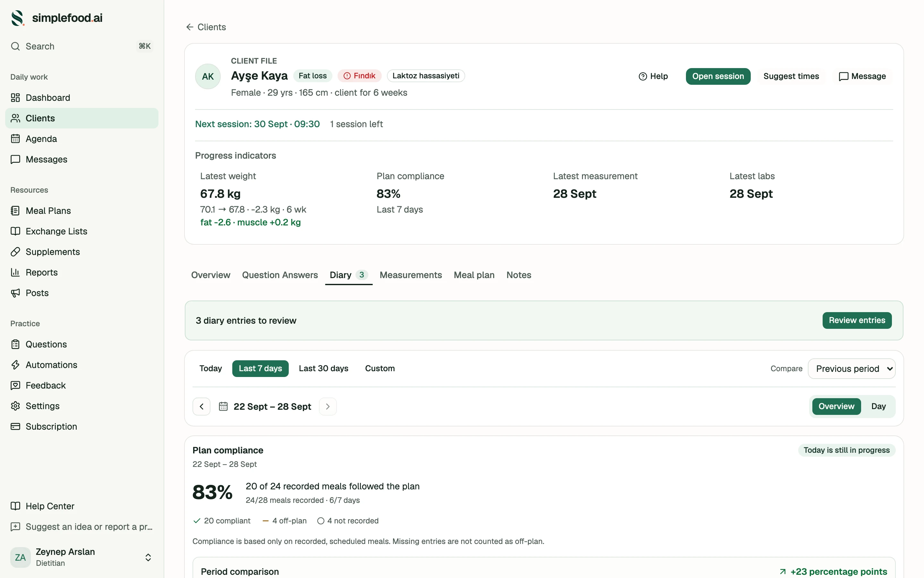Image resolution: width=924 pixels, height=578 pixels.
Task: Open the Measurements tab
Action: (411, 275)
